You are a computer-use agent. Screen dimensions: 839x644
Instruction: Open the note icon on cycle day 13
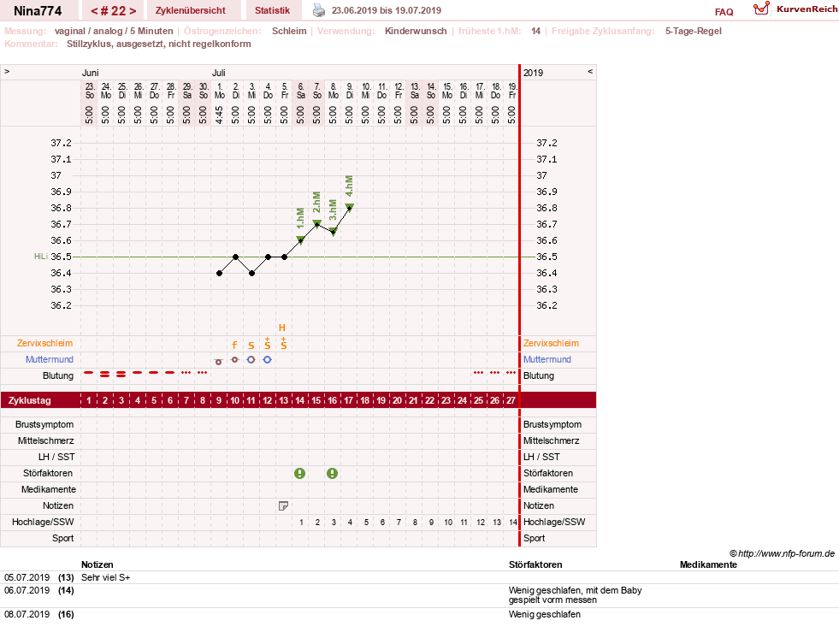click(x=284, y=506)
